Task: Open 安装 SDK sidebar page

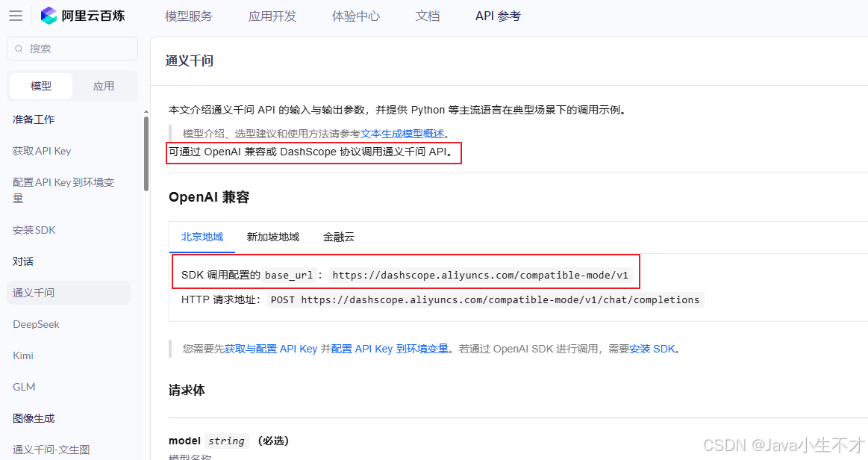Action: point(34,230)
